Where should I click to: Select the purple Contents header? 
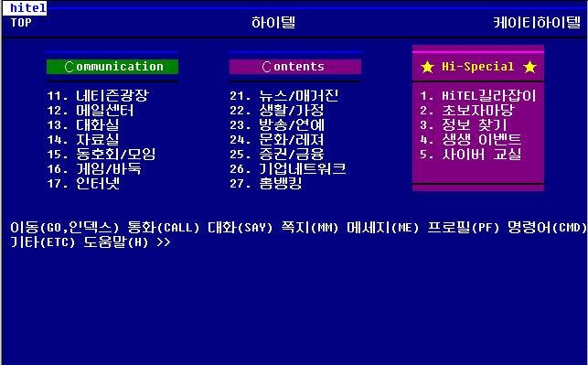[295, 67]
